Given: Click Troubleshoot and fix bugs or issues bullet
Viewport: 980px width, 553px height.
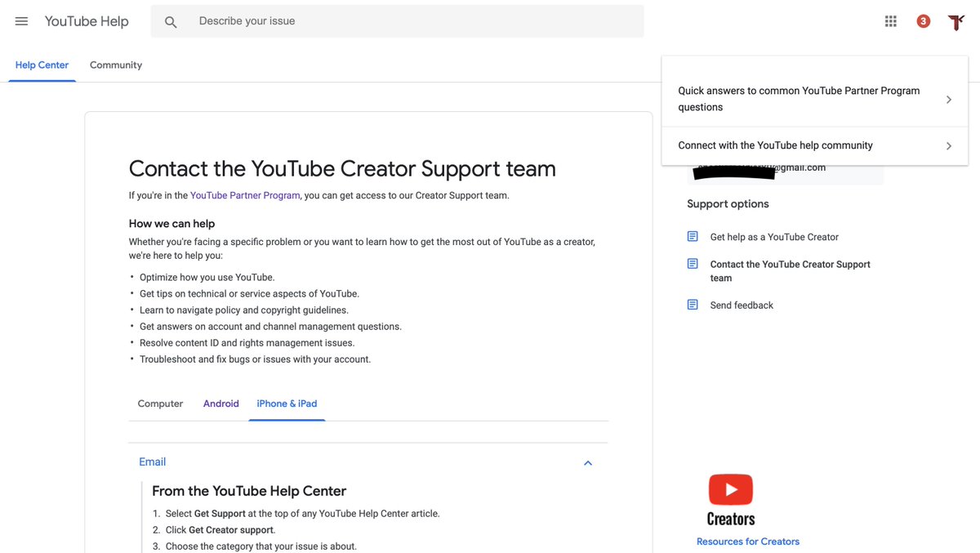Looking at the screenshot, I should [x=255, y=359].
